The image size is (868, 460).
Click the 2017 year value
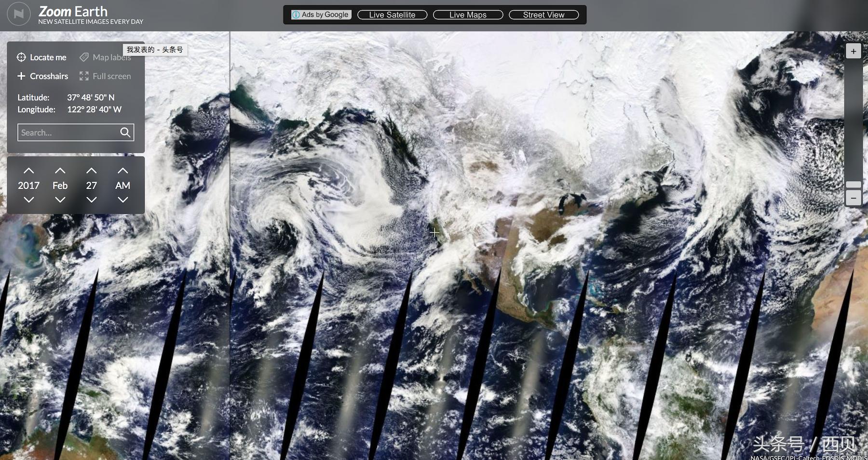coord(29,185)
